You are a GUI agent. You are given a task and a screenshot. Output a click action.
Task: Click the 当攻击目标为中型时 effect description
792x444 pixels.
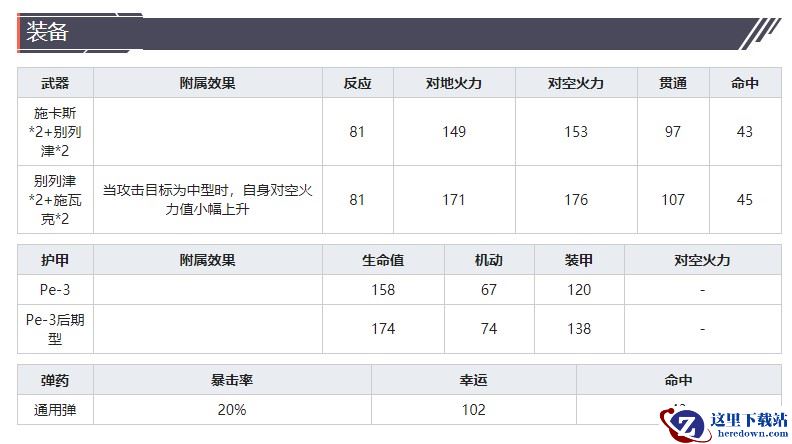coord(208,199)
